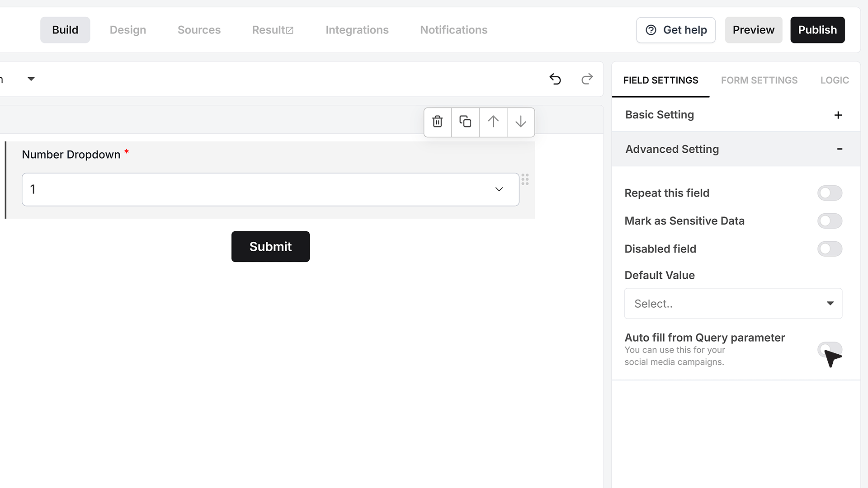
Task: Delete the field using the trash icon
Action: [437, 122]
